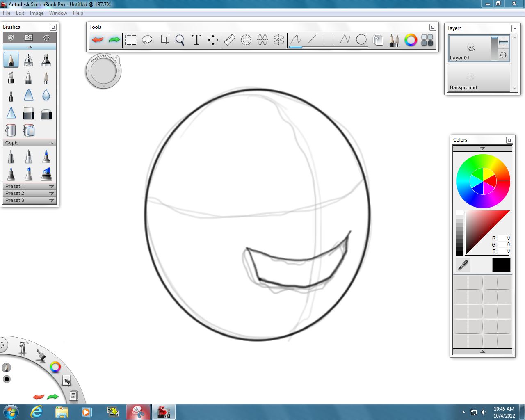
Task: Choose the Lasso selection tool
Action: (147, 40)
